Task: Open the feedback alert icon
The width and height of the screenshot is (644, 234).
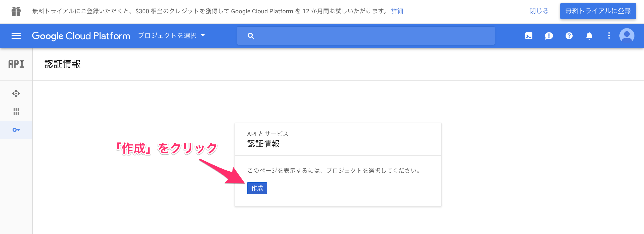Action: 549,36
